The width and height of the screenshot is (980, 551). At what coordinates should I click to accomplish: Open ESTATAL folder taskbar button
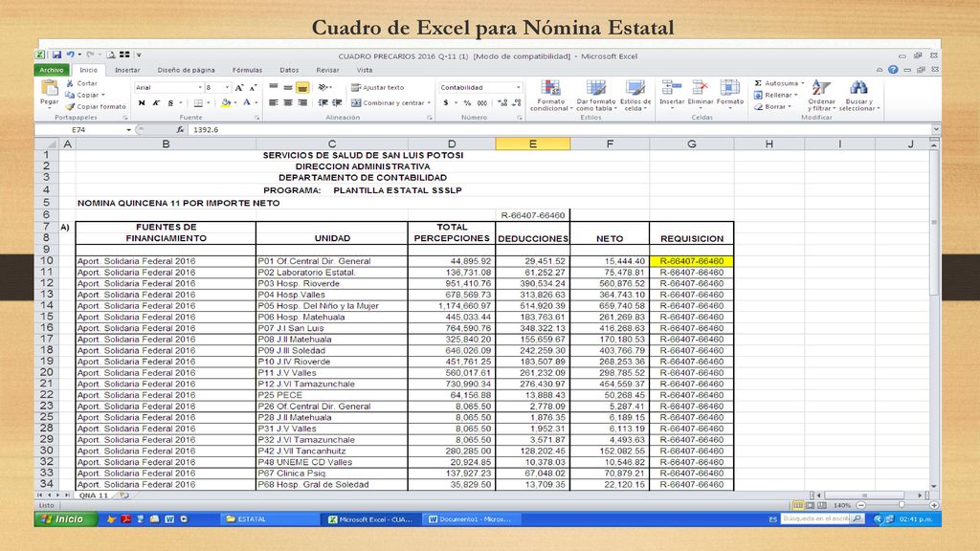click(x=269, y=519)
